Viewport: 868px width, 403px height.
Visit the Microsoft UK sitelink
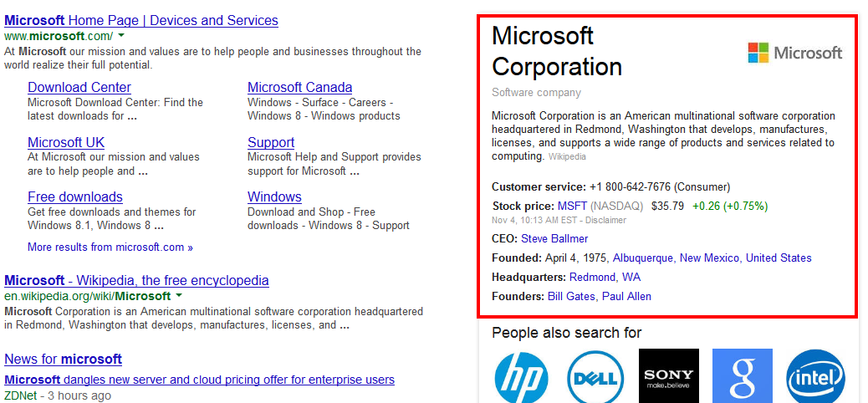pyautogui.click(x=66, y=142)
